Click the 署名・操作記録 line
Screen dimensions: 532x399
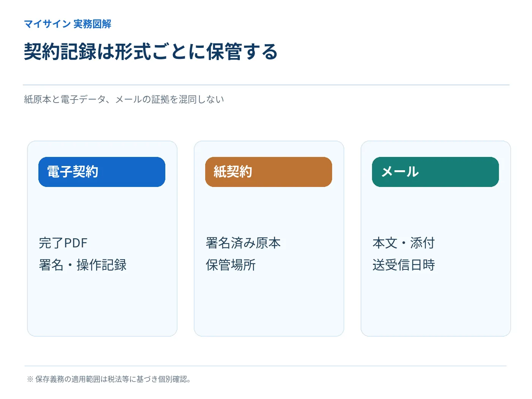83,265
